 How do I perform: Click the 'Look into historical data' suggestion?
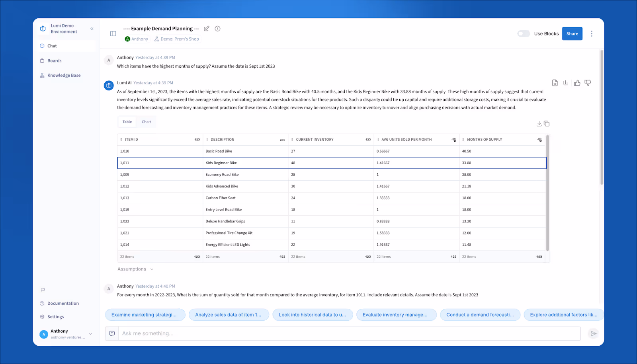pyautogui.click(x=313, y=315)
